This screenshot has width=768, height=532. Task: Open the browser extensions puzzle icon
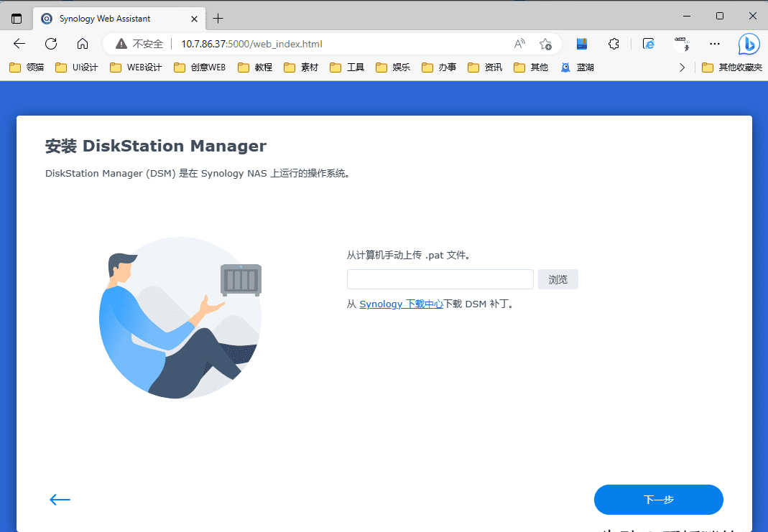pyautogui.click(x=614, y=44)
